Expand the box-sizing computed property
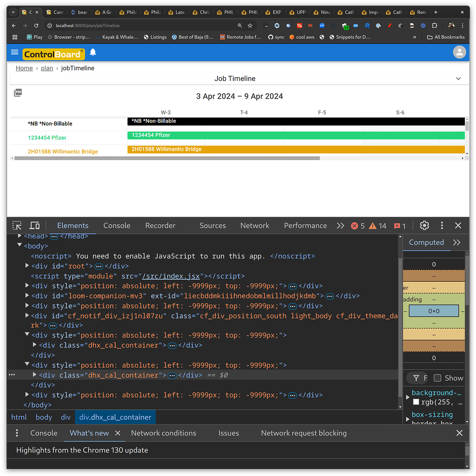 point(408,419)
